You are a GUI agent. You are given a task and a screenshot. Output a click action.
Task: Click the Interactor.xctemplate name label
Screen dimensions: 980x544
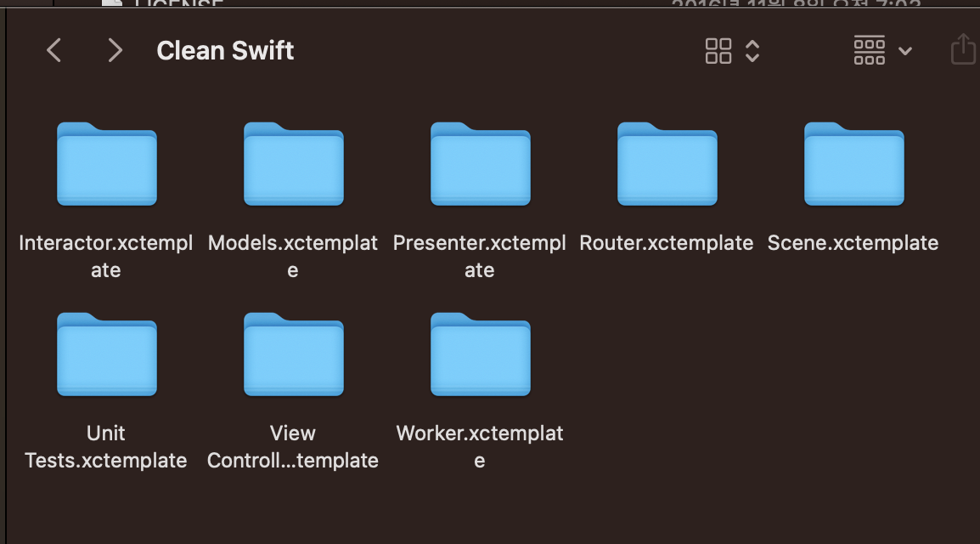click(105, 257)
